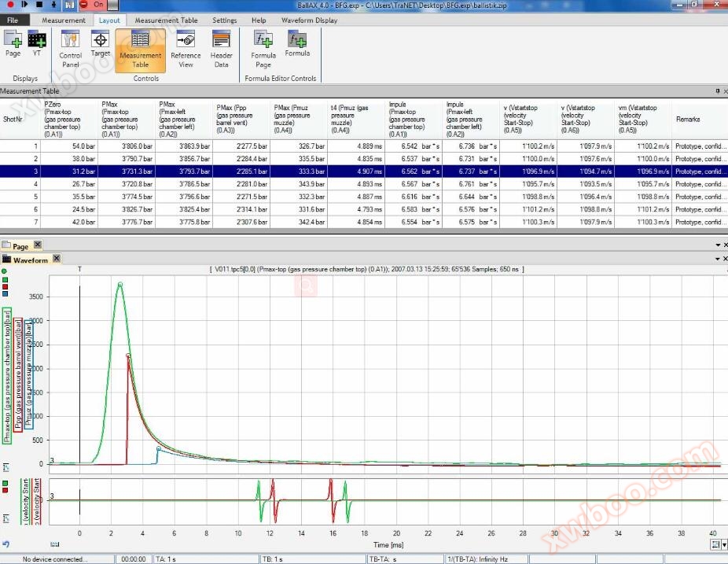Toggle the red On power switch
Image resolution: width=728 pixels, height=564 pixels.
[x=92, y=5]
